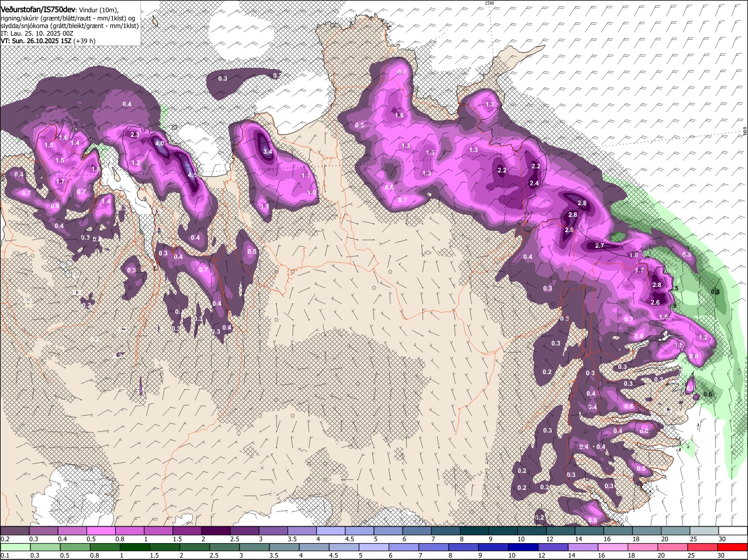The height and width of the screenshot is (560, 748).
Task: Click the 15W longitude label at top
Action: tap(489, 3)
